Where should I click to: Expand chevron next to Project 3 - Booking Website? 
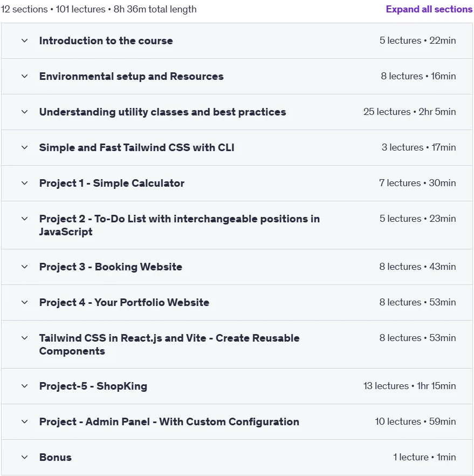(25, 267)
